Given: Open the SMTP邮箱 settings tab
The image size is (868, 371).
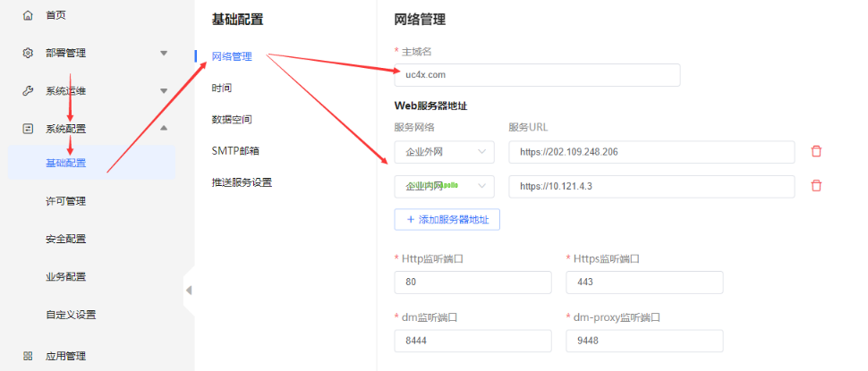Looking at the screenshot, I should pyautogui.click(x=235, y=150).
